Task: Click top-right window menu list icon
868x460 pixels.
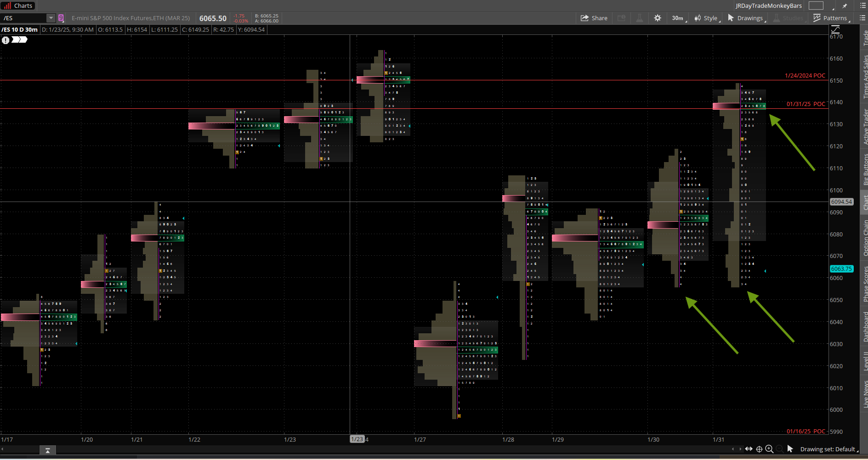Action: [862, 6]
